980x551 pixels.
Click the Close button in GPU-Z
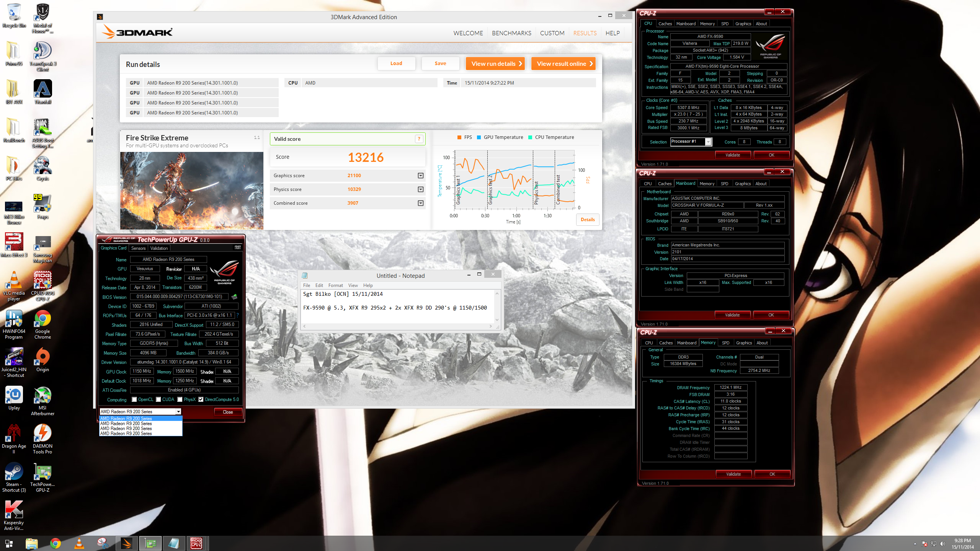click(x=228, y=412)
